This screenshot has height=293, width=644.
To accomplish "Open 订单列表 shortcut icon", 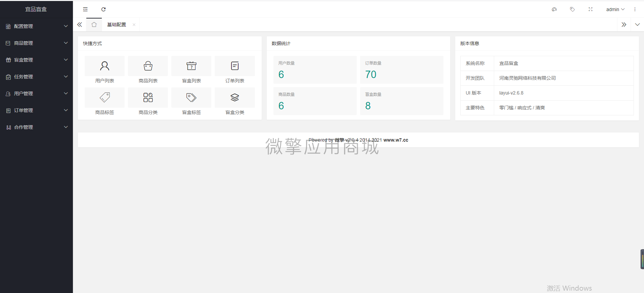I will click(235, 66).
